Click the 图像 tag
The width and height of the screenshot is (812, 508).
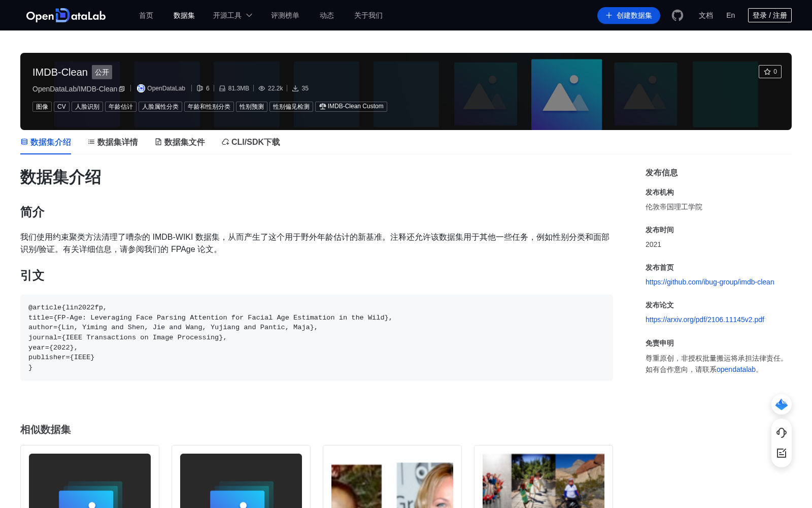42,107
